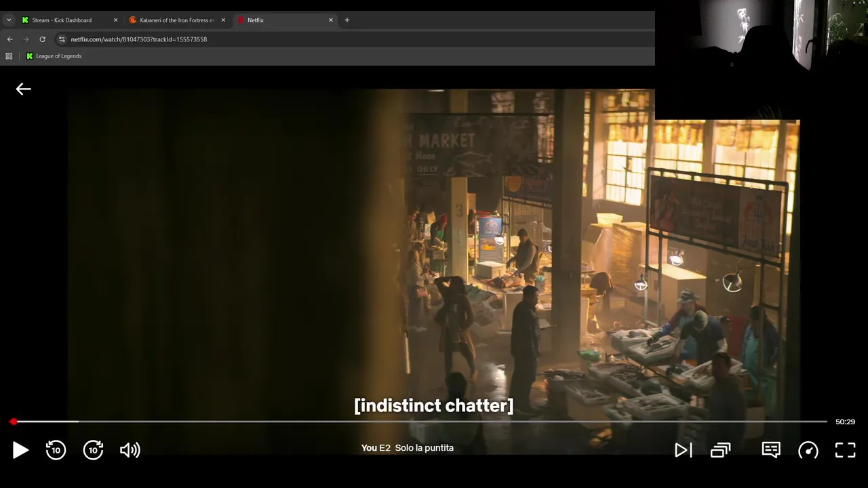Click the [indistinct chatter] subtitle
Screen dimensions: 868x488
pyautogui.click(x=434, y=405)
